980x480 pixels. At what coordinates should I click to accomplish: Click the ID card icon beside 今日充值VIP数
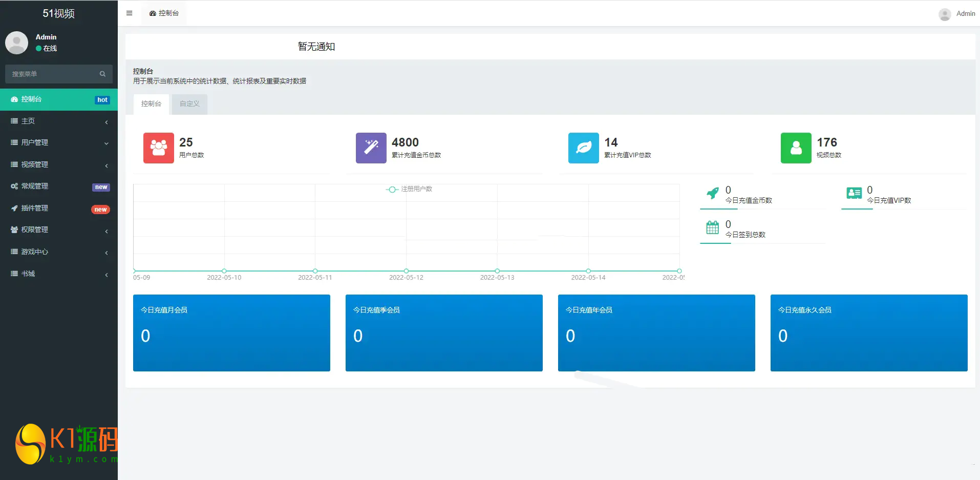click(854, 193)
